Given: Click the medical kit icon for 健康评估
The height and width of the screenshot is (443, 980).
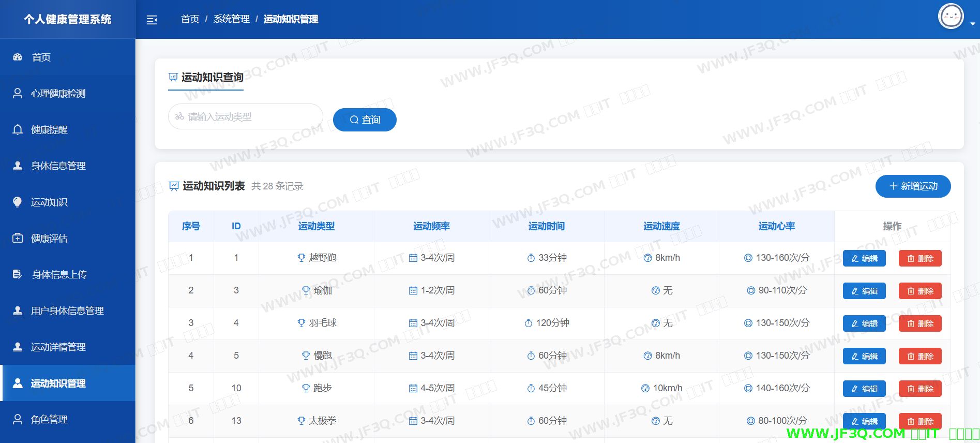Looking at the screenshot, I should click(18, 239).
